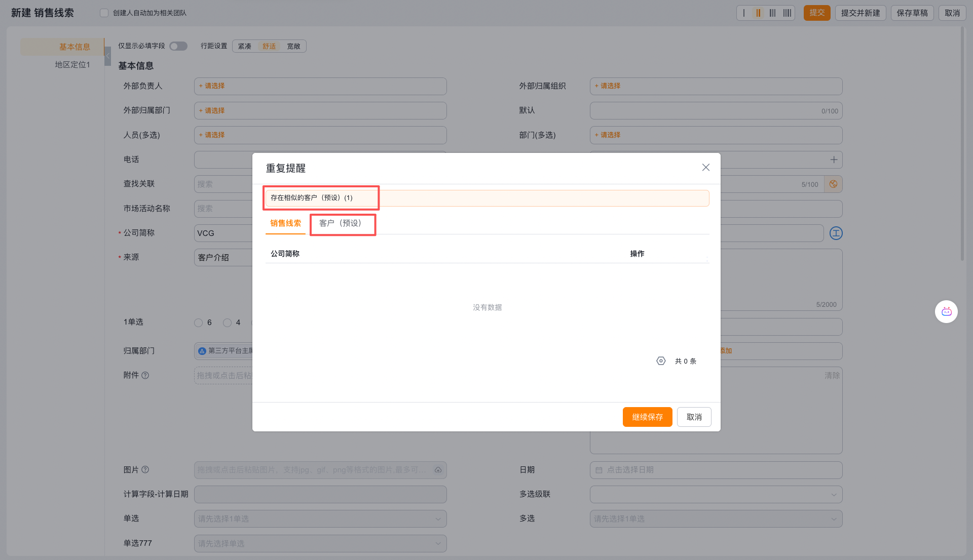
Task: Select four-column layout icon
Action: (787, 13)
